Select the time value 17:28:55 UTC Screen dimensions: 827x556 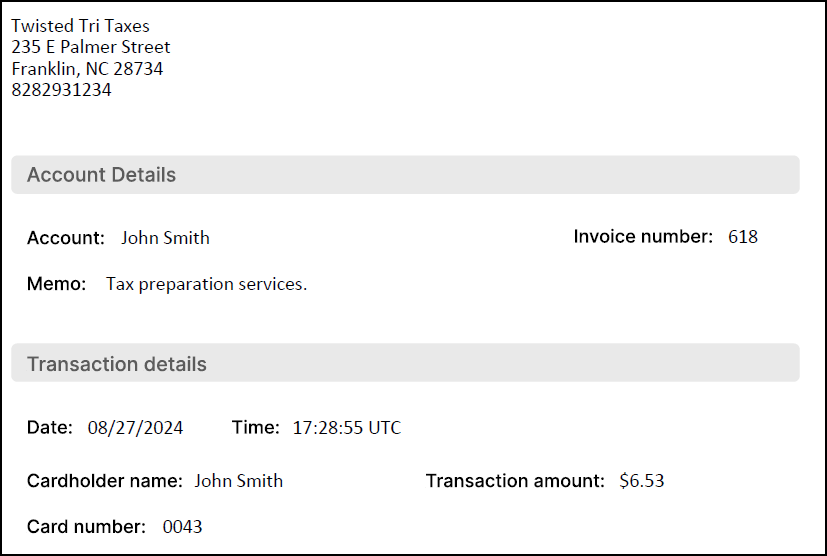pos(346,428)
